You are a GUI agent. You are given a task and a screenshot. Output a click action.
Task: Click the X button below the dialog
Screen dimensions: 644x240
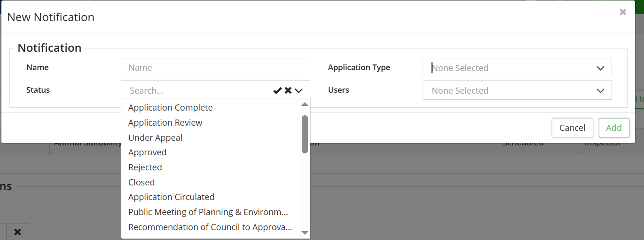click(17, 232)
